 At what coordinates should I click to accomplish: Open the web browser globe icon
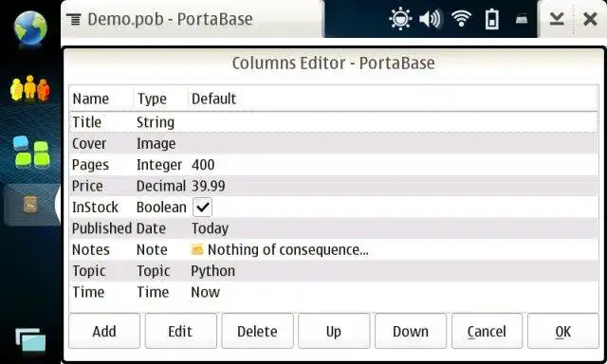pyautogui.click(x=30, y=27)
